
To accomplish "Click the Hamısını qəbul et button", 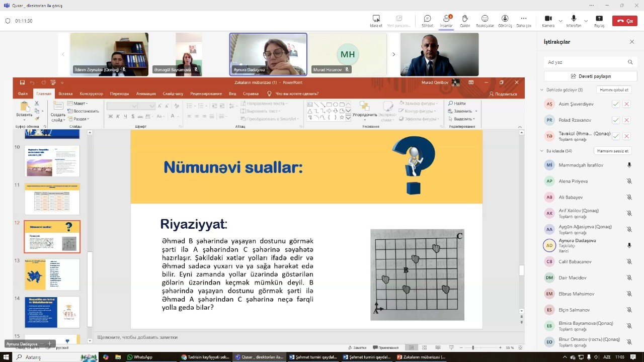I will pos(613,90).
